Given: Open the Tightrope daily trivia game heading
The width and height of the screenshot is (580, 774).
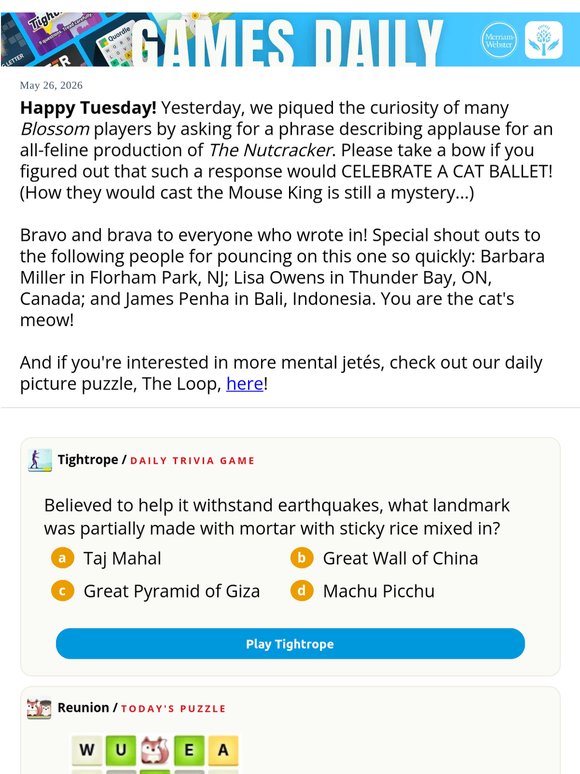Looking at the screenshot, I should (156, 460).
